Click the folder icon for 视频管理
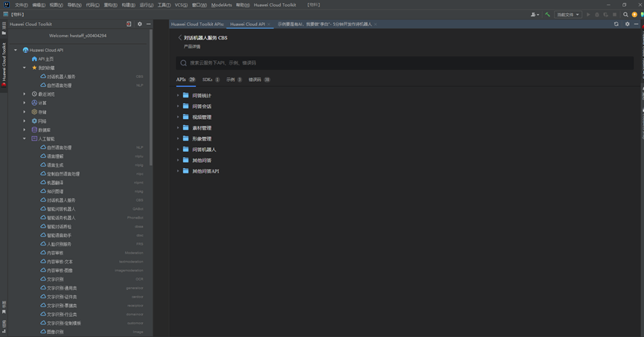The height and width of the screenshot is (337, 644). (x=185, y=117)
